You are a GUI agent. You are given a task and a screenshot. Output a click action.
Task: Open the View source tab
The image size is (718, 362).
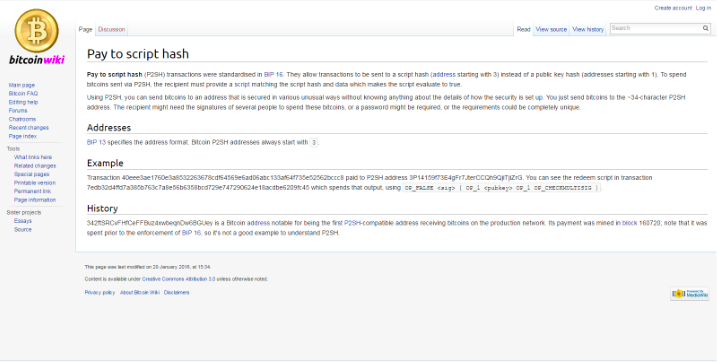pos(551,29)
